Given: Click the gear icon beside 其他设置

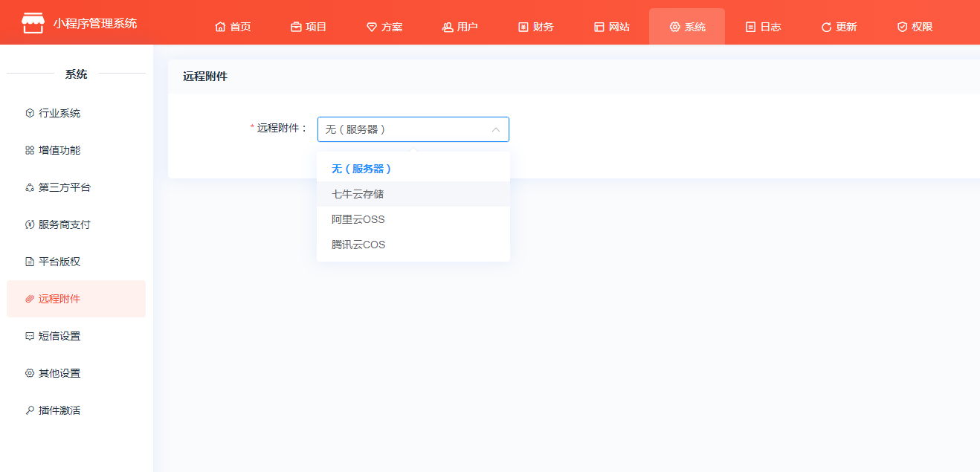Looking at the screenshot, I should (30, 373).
